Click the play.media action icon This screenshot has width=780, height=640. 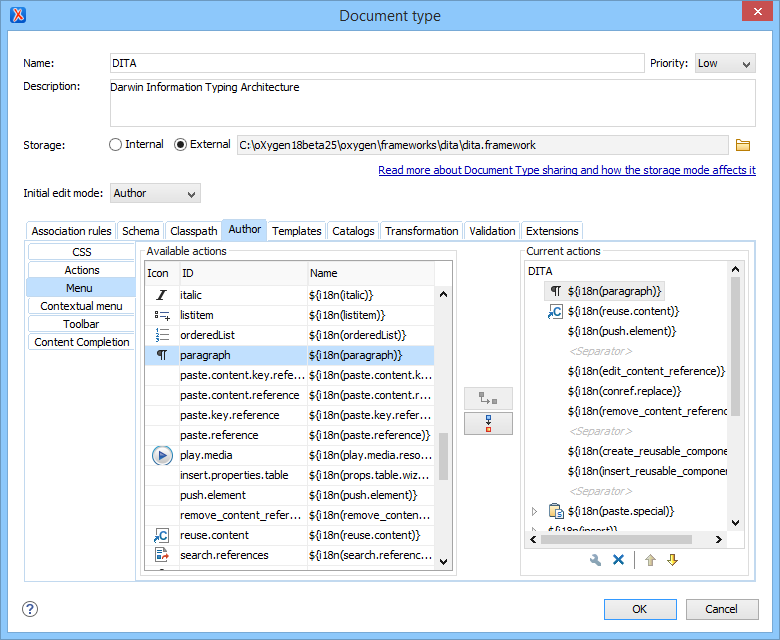162,455
